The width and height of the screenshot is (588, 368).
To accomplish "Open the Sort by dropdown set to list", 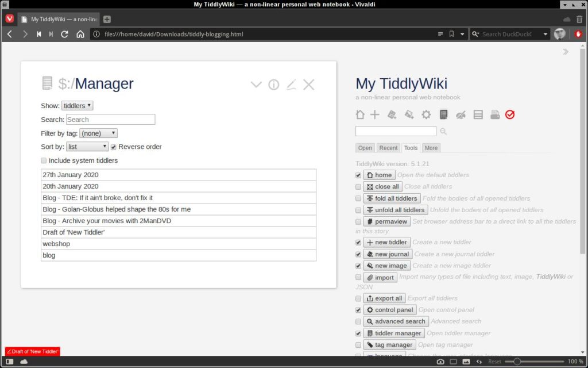I will coord(87,147).
